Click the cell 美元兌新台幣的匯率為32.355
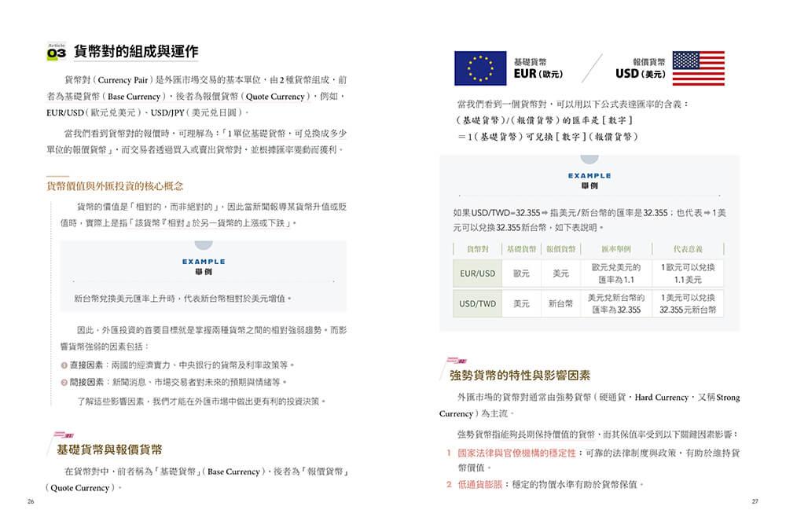This screenshot has height=532, width=786. (x=616, y=303)
